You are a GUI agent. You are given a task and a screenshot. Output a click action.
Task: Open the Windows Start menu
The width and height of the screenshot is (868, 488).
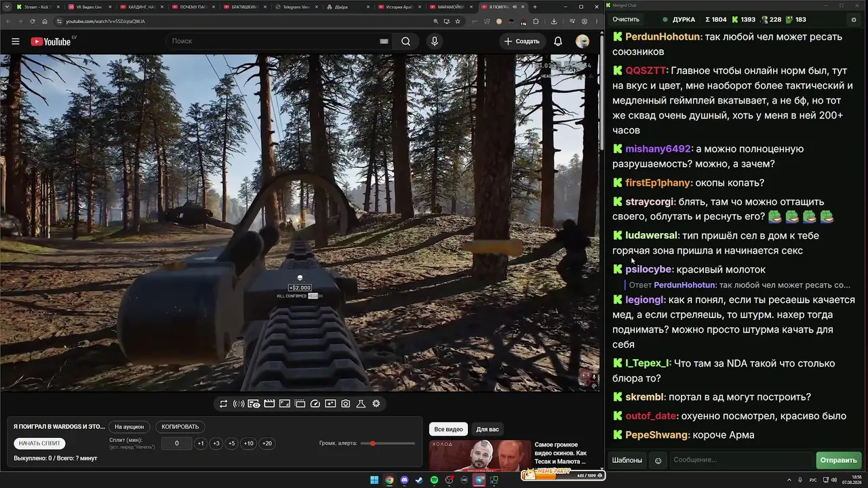pos(374,481)
